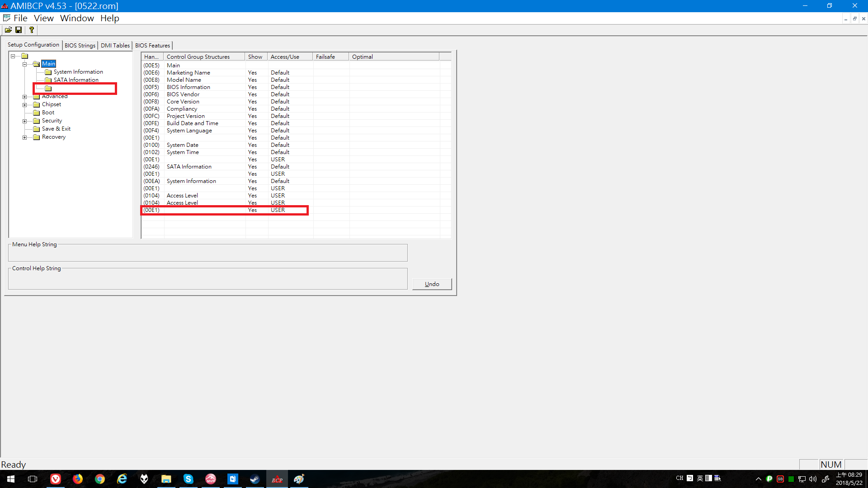Screen dimensions: 868x488
Task: Select the Boot folder in the tree
Action: [48, 113]
